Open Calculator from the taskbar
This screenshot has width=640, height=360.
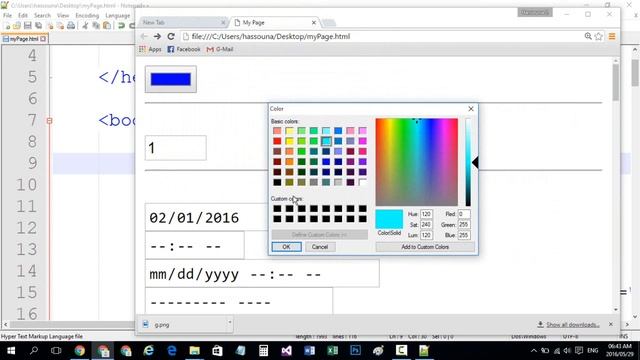pyautogui.click(x=264, y=351)
